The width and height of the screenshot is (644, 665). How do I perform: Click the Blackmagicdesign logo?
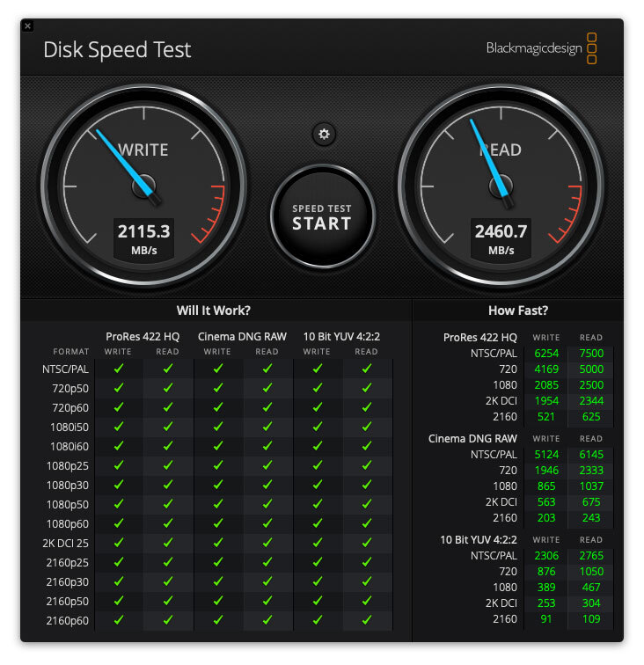(541, 48)
